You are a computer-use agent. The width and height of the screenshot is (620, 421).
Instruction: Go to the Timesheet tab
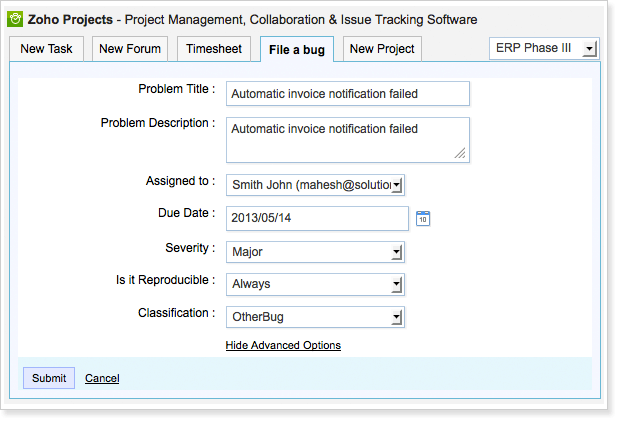(x=214, y=49)
